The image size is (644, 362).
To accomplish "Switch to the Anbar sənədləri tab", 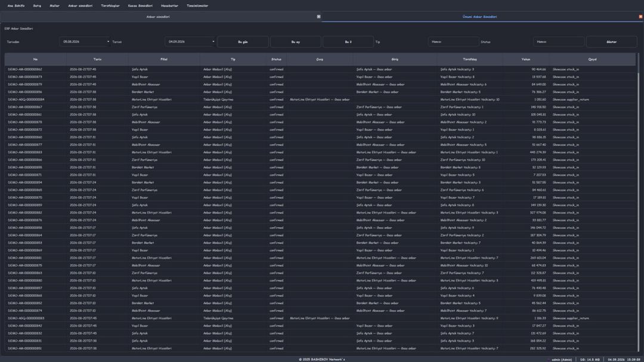I will coord(158,17).
